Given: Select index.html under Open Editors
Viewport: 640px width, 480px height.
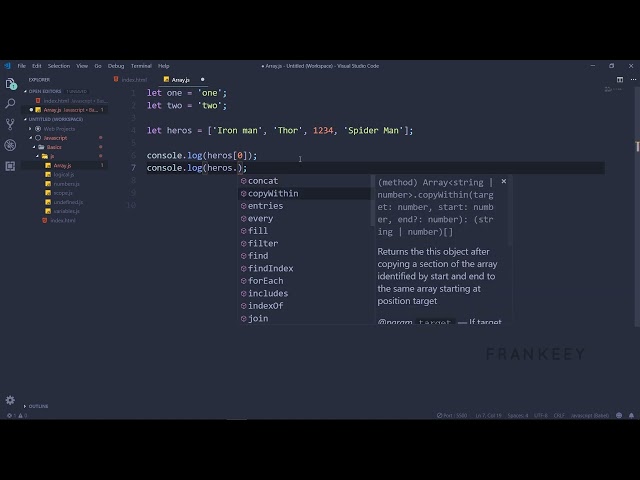Looking at the screenshot, I should [64, 101].
